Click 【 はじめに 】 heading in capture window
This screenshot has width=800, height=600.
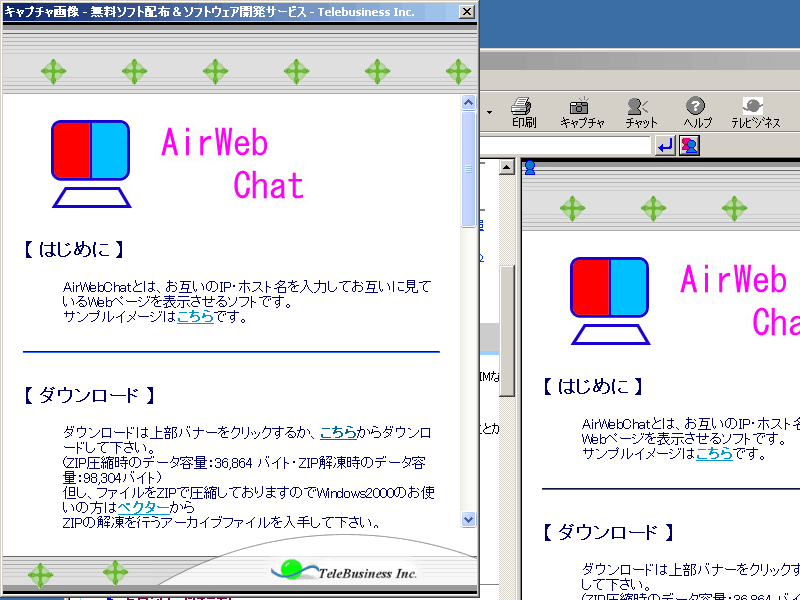tap(74, 249)
